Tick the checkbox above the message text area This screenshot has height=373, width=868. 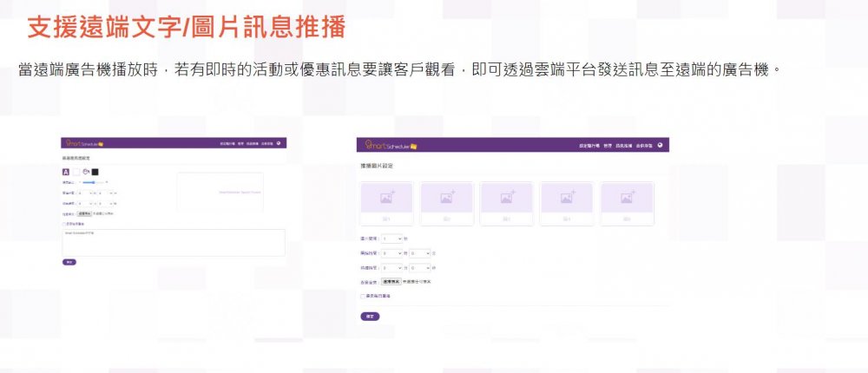point(64,223)
